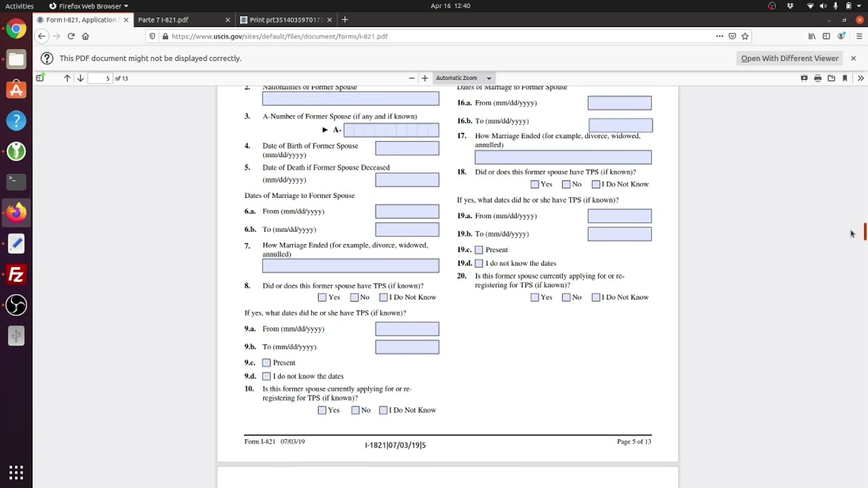
Task: Launch Google Chrome from dock
Action: 16,29
